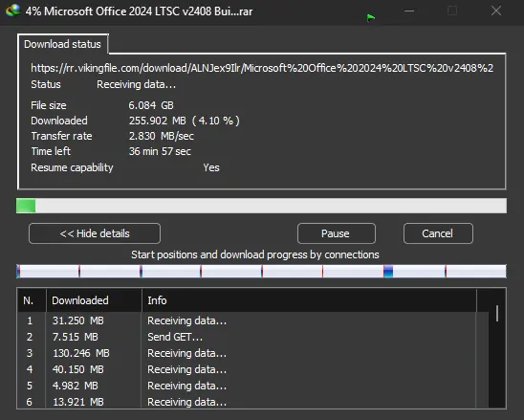Screen dimensions: 524x420
Task: Click the green flag icon in title bar
Action: point(371,17)
